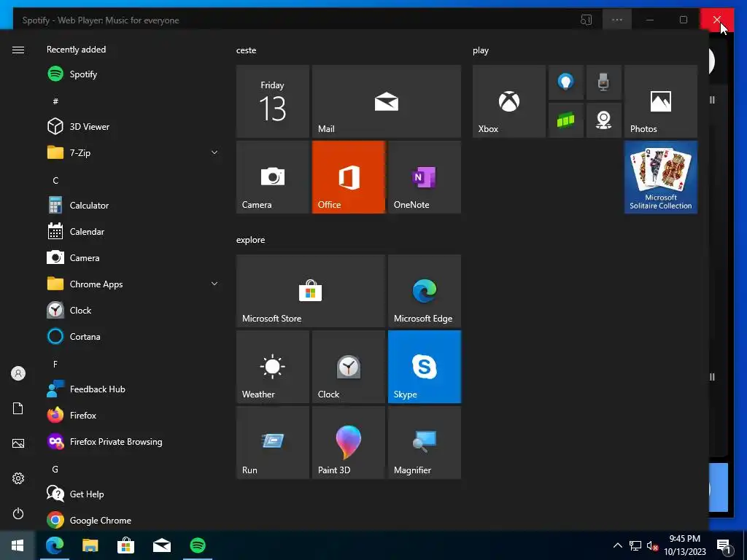Open Microsoft Store from the taskbar
The image size is (747, 560).
(125, 545)
